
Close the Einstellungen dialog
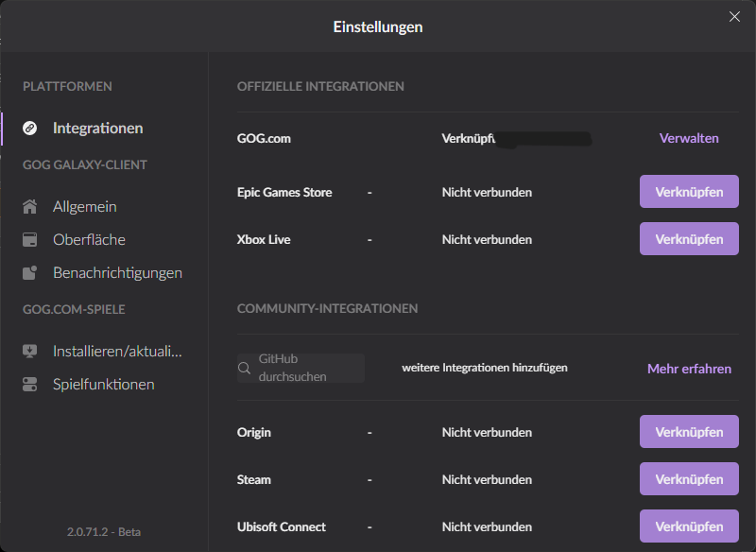734,16
